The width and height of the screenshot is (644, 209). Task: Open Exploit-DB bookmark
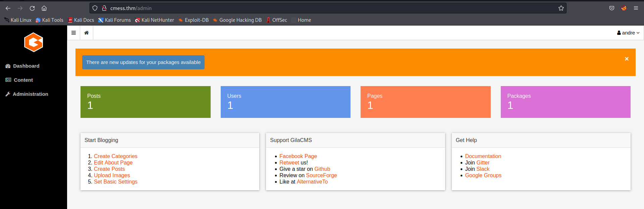(196, 20)
